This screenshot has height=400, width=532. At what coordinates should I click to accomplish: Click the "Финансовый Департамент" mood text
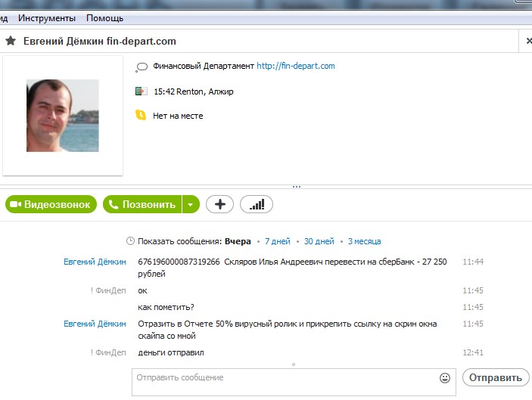[x=204, y=66]
